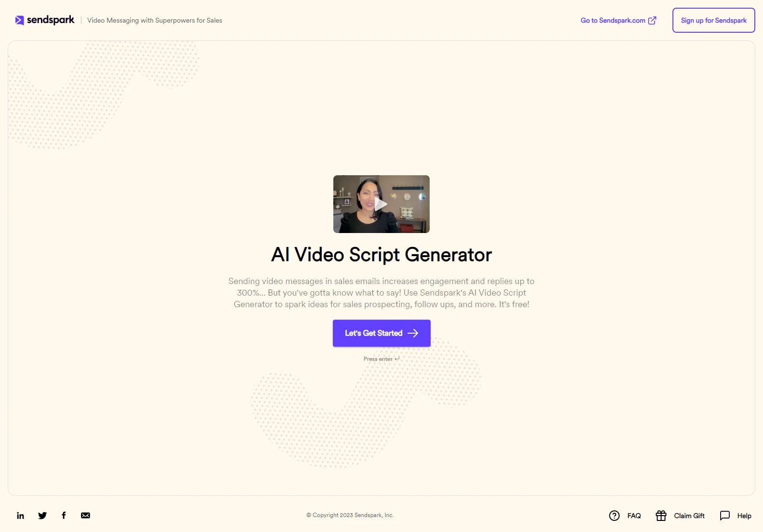Click the Let's Get Started button
The height and width of the screenshot is (532, 763).
(381, 333)
